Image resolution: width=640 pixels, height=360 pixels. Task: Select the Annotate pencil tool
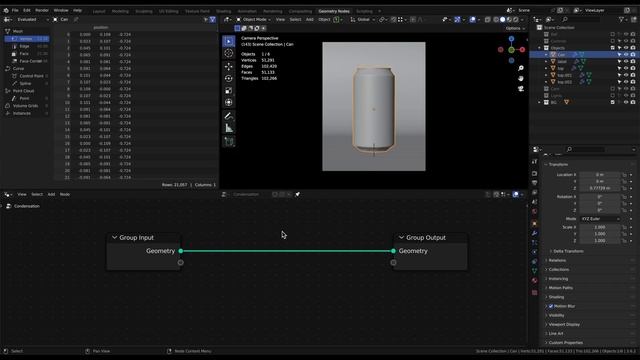(229, 116)
